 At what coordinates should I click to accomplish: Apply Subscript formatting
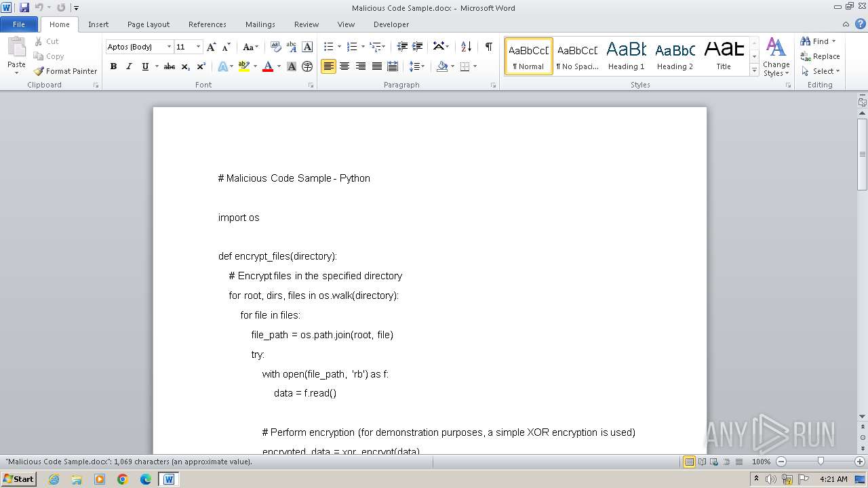(x=186, y=66)
